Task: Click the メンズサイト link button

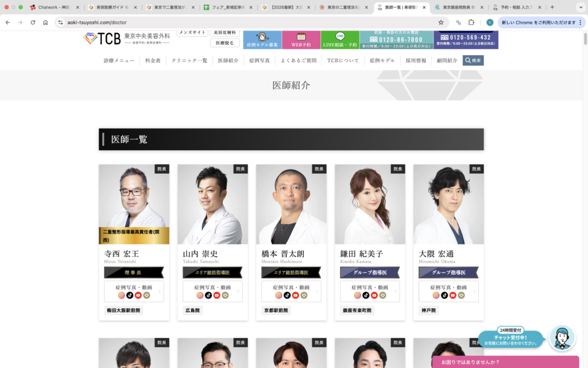Action: pos(192,33)
